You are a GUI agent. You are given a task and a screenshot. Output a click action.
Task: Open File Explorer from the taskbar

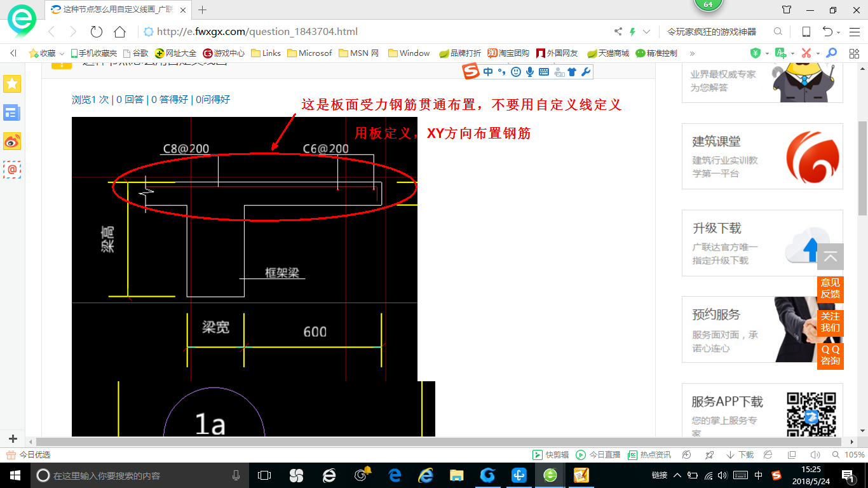[x=456, y=475]
